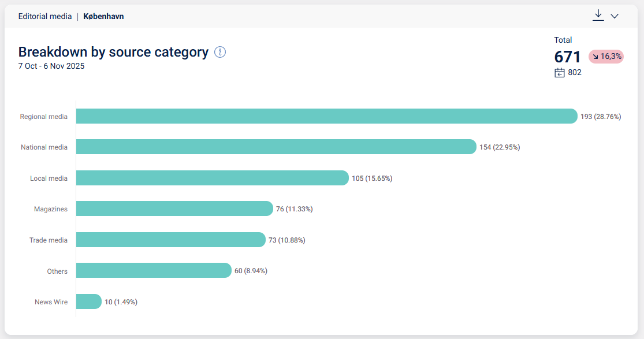Image resolution: width=644 pixels, height=339 pixels.
Task: Select the Trade media bar
Action: pos(170,240)
